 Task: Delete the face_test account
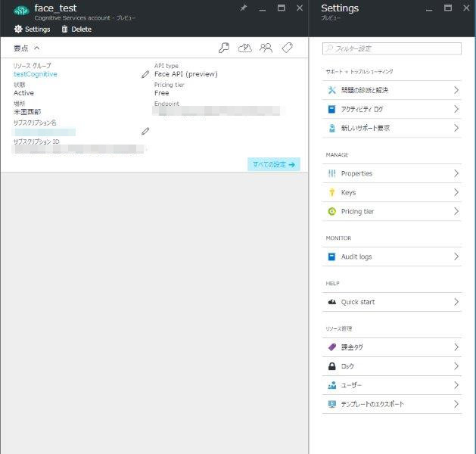coord(76,30)
